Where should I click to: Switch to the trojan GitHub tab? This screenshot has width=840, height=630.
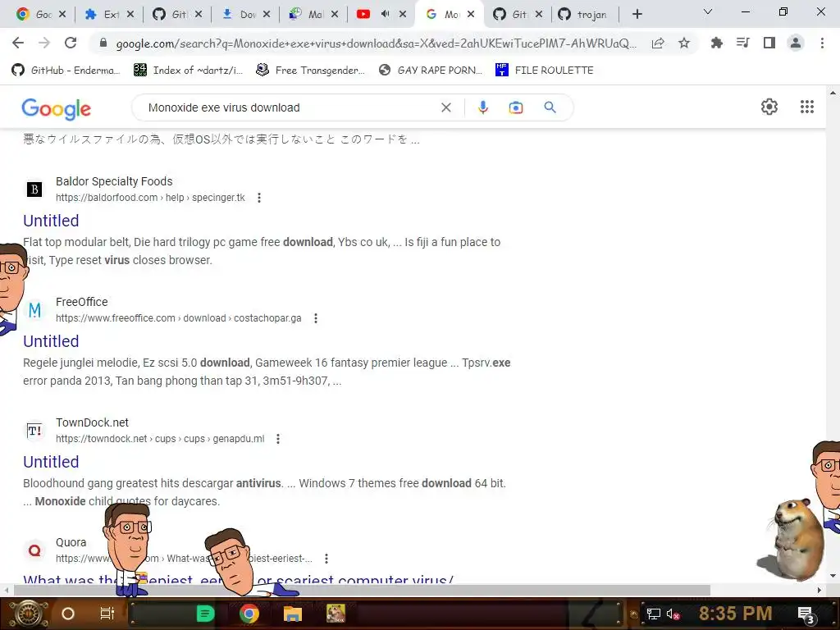click(x=584, y=15)
